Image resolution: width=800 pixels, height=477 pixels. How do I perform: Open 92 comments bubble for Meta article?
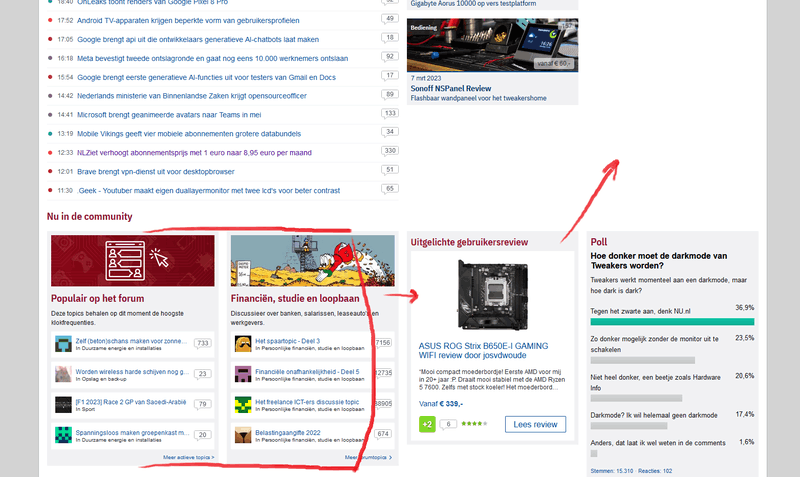point(390,57)
